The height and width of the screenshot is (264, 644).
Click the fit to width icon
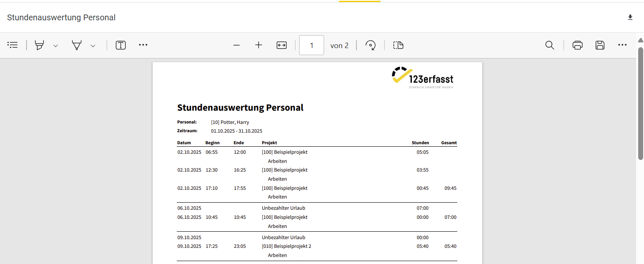click(282, 45)
